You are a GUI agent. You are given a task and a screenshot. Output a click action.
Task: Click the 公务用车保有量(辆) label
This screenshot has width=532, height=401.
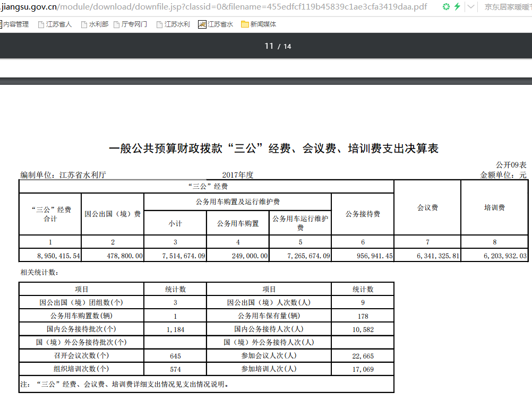click(269, 316)
